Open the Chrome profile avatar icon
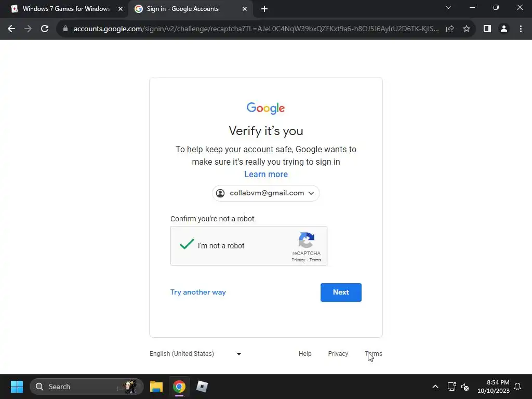 point(504,29)
